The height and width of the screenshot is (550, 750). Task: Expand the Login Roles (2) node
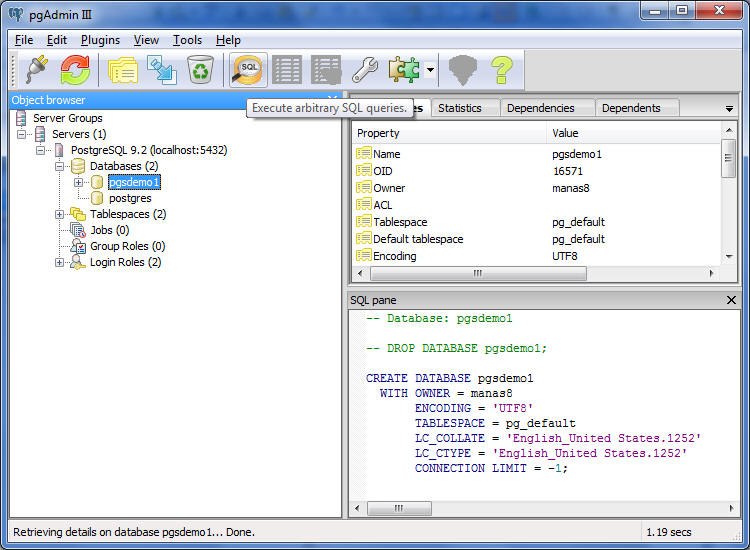[59, 262]
